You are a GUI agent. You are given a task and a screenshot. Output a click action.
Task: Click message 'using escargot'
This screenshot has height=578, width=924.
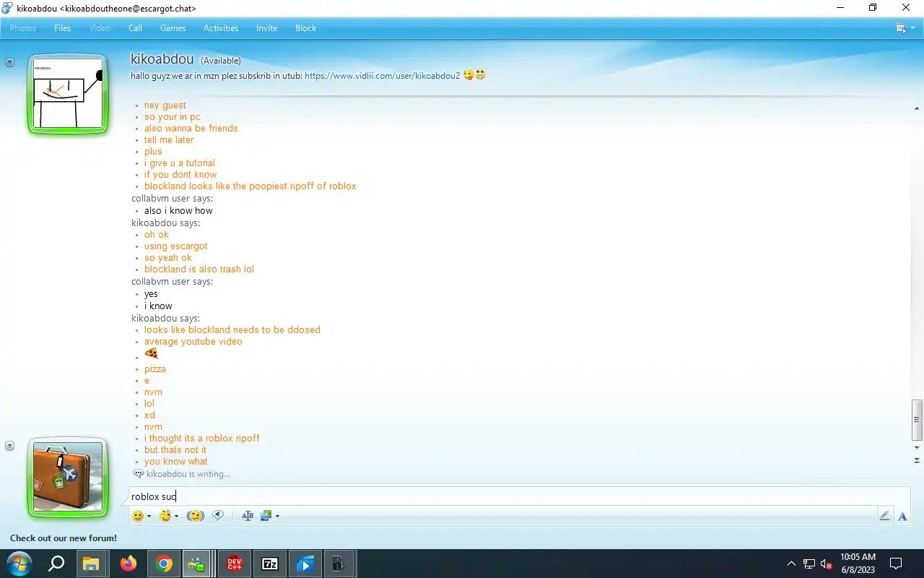click(176, 246)
